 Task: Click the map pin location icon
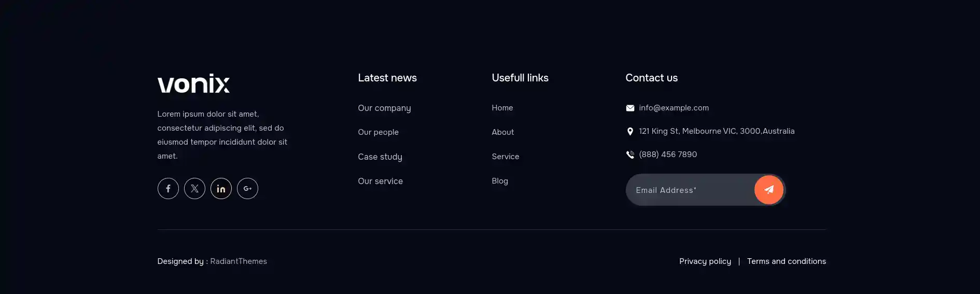[x=630, y=131]
